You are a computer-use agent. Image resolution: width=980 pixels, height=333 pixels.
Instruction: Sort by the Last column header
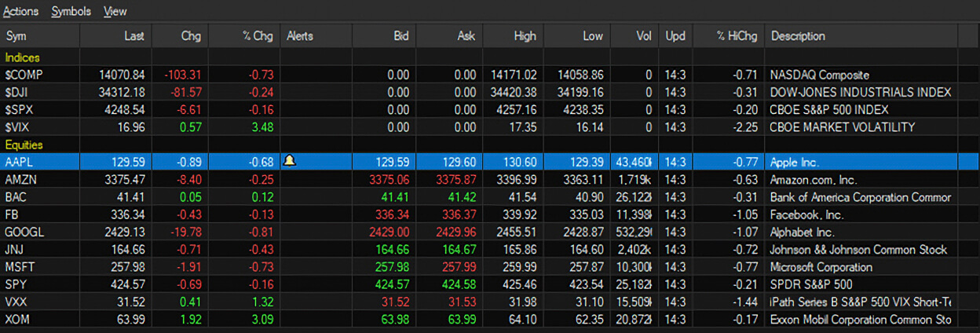point(133,36)
